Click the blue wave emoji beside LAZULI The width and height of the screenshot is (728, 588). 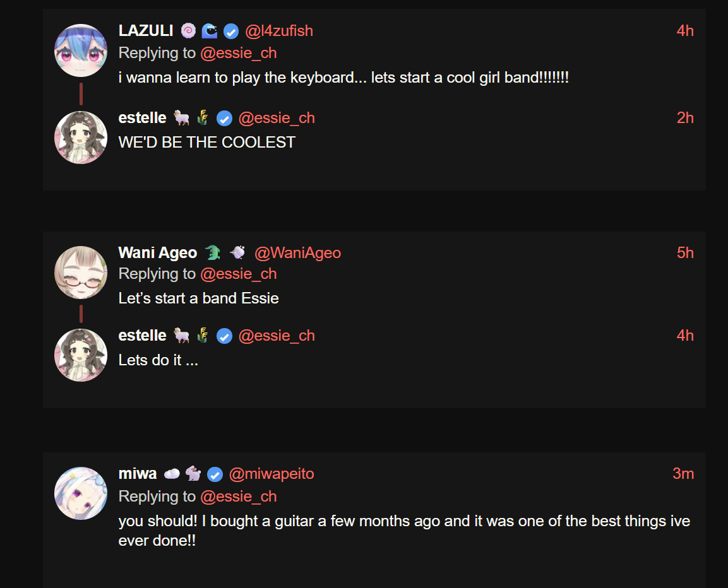point(210,30)
